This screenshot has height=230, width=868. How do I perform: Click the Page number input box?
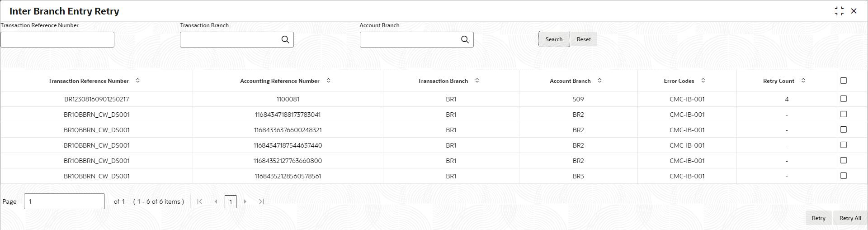[64, 201]
